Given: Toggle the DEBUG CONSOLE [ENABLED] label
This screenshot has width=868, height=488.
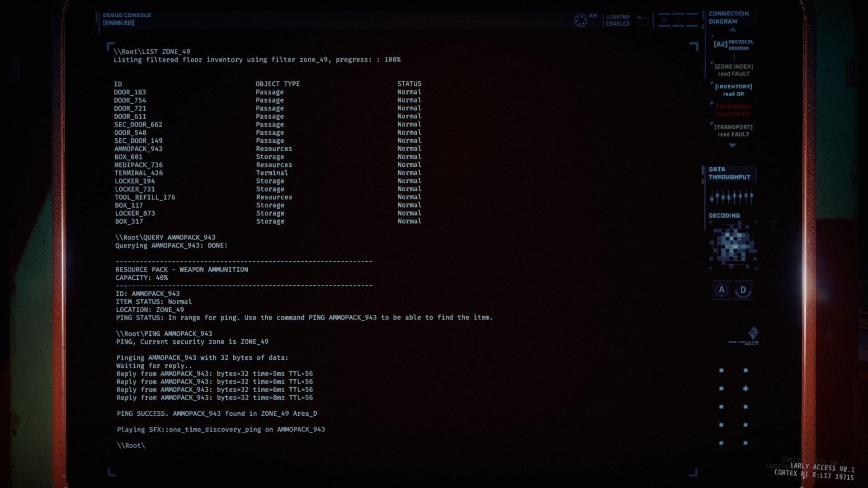Looking at the screenshot, I should (x=127, y=19).
